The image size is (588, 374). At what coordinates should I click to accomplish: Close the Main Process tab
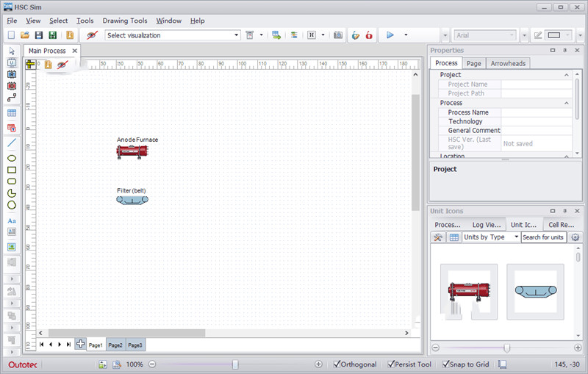tap(75, 51)
